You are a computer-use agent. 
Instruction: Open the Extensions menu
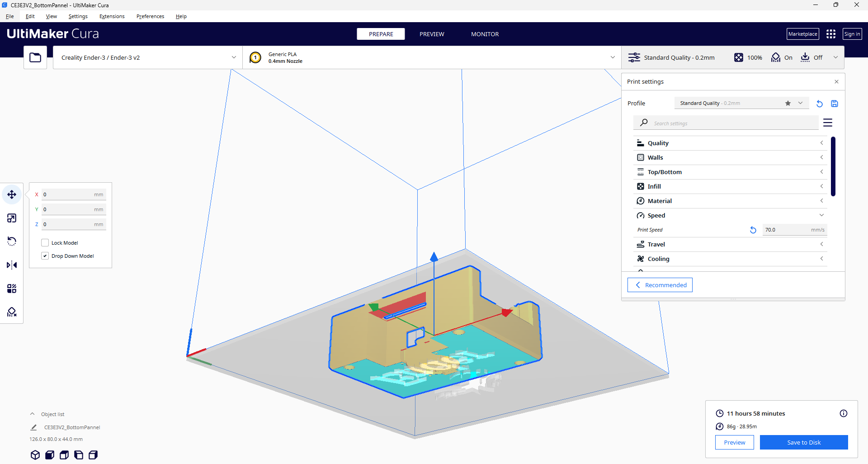click(112, 16)
